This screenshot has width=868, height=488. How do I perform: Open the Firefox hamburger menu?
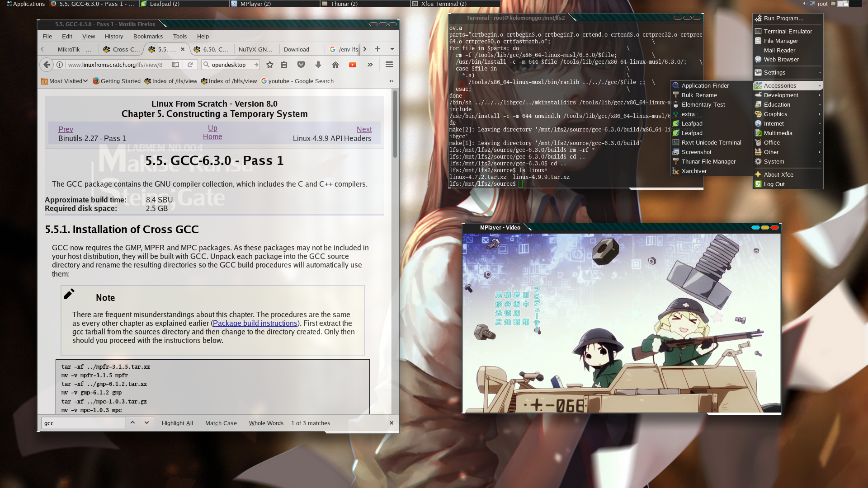point(389,65)
